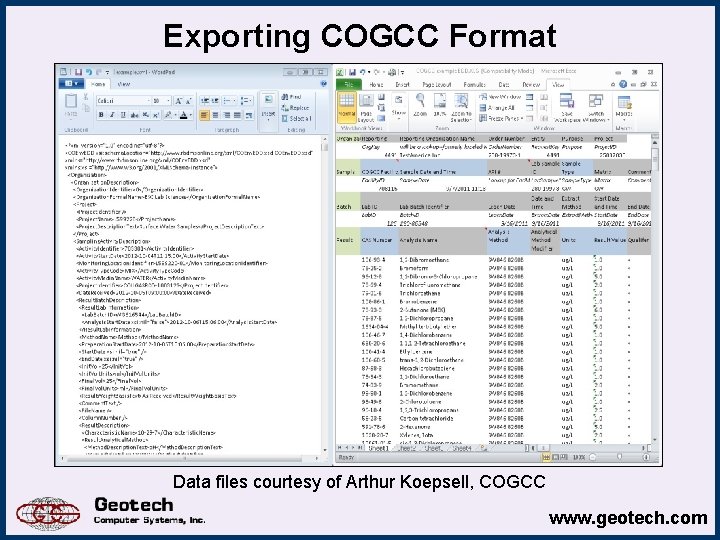Select the Sheet4 worksheet tab

[462, 448]
